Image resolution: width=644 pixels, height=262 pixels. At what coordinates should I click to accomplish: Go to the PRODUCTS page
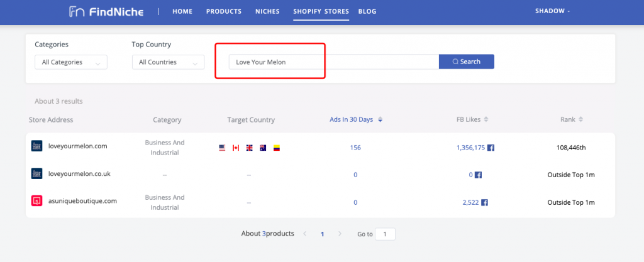224,11
